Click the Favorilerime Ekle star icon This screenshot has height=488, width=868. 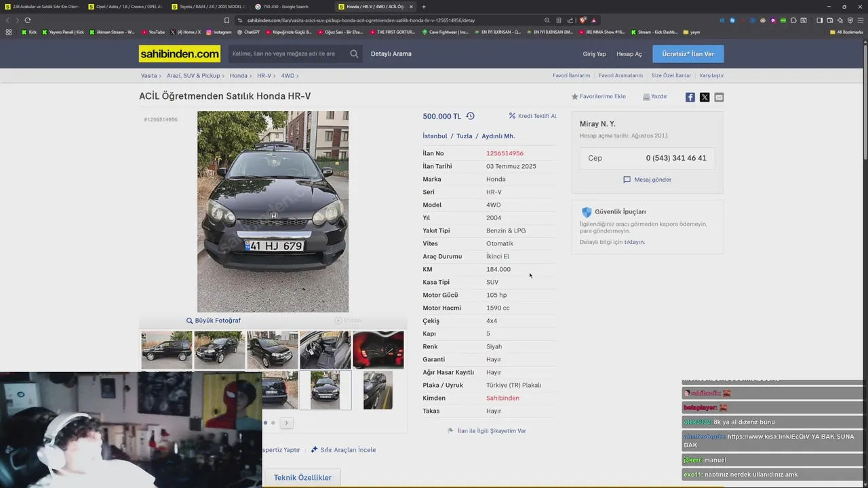[574, 96]
